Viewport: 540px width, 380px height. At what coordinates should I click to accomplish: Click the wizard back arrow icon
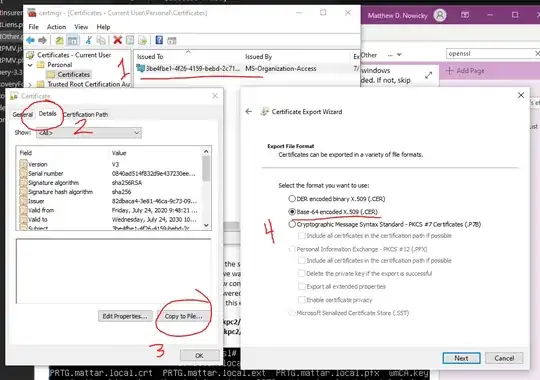pyautogui.click(x=249, y=112)
